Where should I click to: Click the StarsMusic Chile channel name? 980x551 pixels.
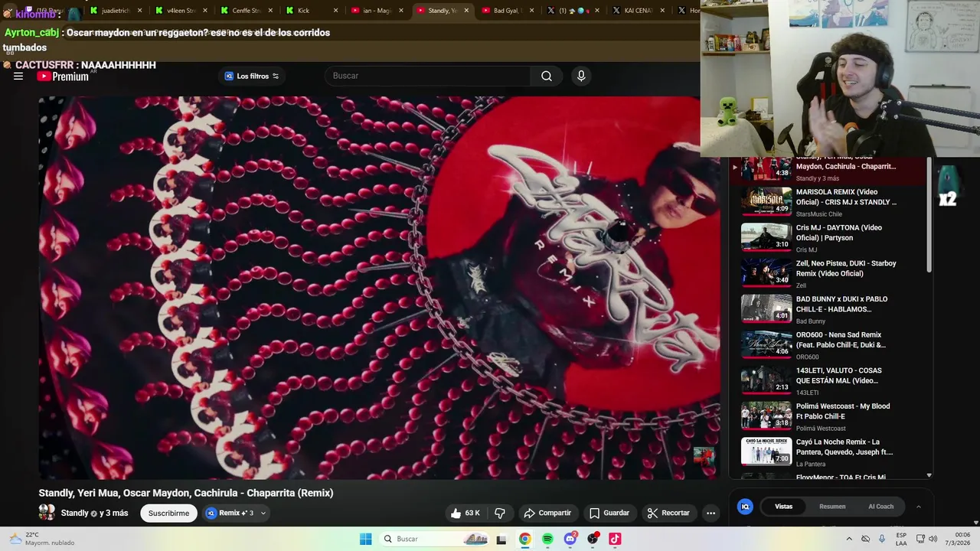click(x=818, y=214)
